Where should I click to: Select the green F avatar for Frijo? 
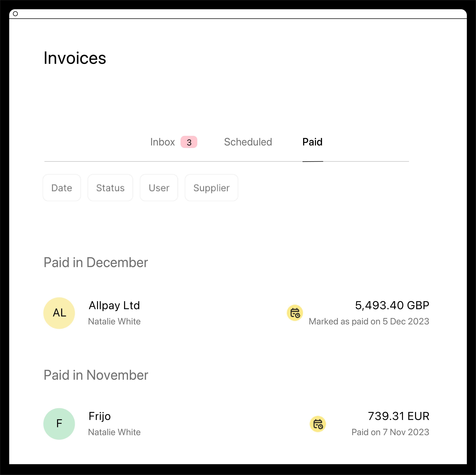coord(59,424)
